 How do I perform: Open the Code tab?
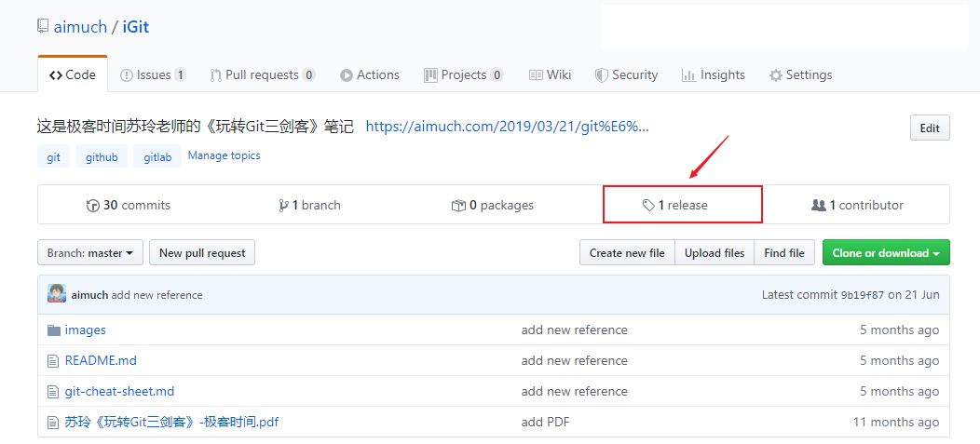point(73,75)
